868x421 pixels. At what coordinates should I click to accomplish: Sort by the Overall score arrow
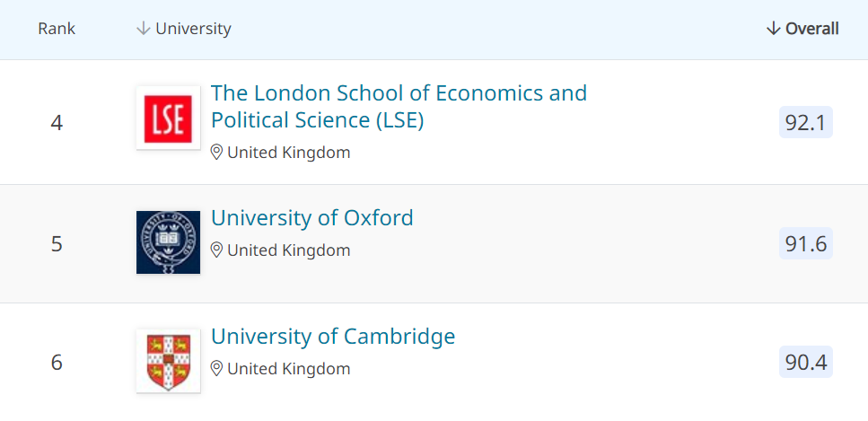[x=774, y=28]
